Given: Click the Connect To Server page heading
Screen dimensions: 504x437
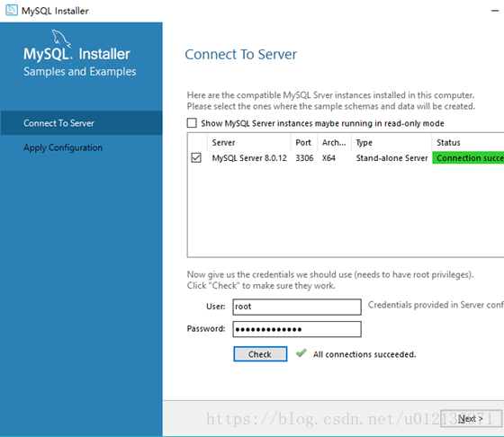Looking at the screenshot, I should pos(241,54).
